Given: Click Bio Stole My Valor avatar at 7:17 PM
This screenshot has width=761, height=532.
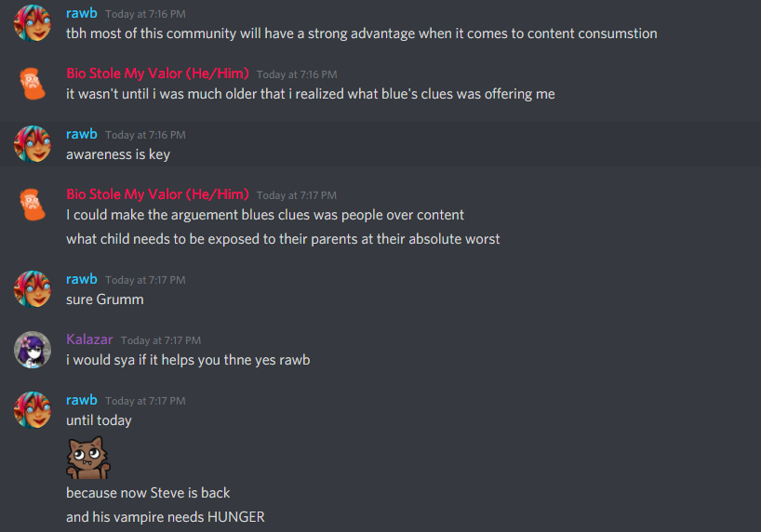Looking at the screenshot, I should click(33, 205).
